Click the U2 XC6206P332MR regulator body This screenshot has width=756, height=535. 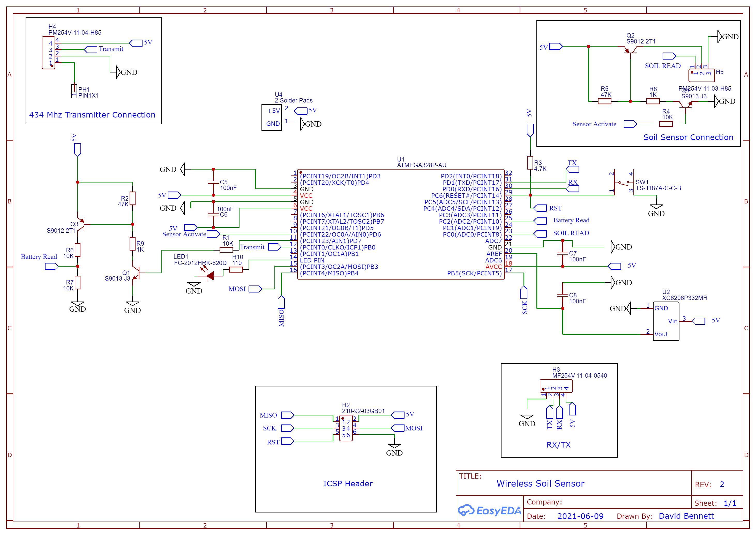tap(666, 321)
